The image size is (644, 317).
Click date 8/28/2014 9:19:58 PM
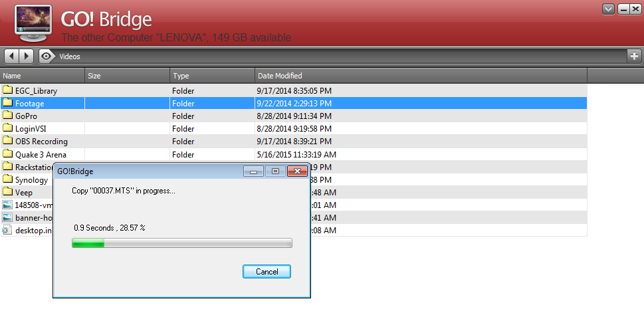pos(294,129)
